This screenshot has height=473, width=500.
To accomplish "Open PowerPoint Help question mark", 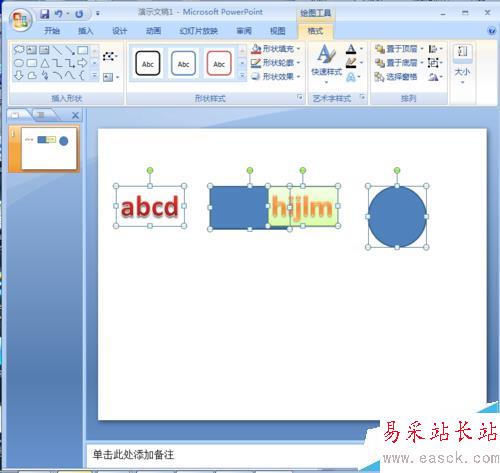I will click(x=491, y=31).
